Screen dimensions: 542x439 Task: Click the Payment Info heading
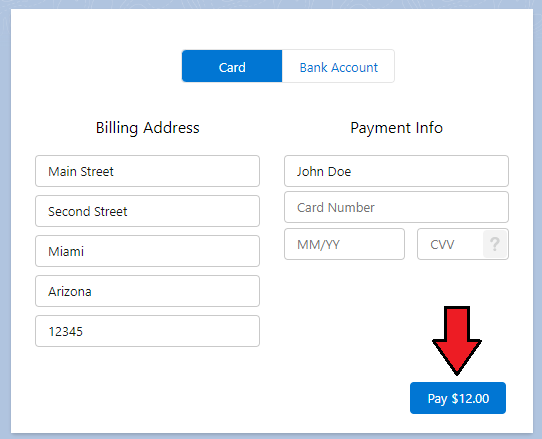pos(396,128)
